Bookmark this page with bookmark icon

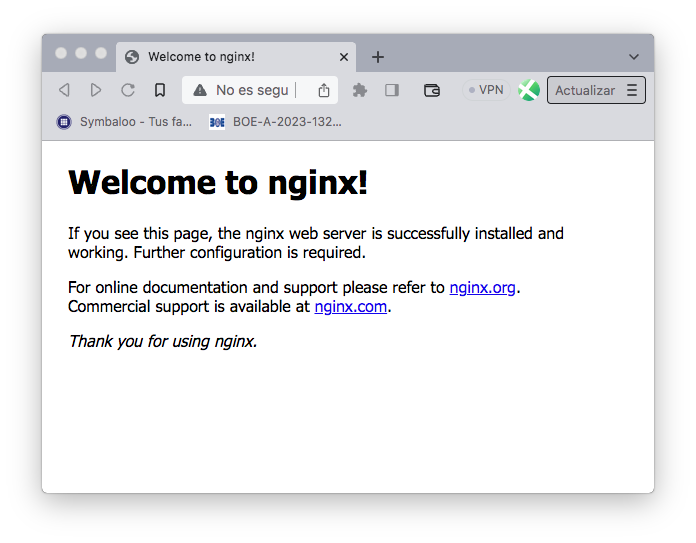[x=160, y=90]
